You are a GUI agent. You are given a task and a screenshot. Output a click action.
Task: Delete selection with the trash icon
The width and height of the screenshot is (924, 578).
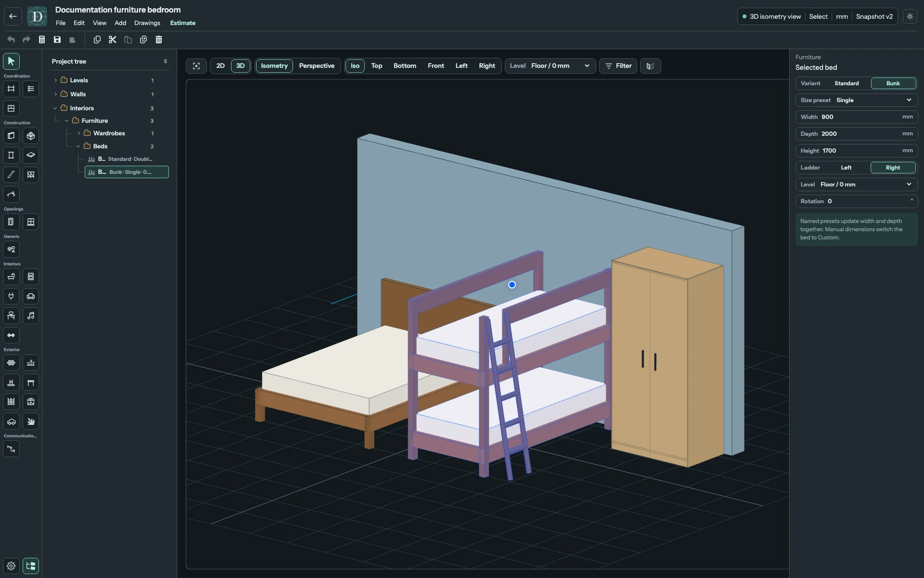[x=159, y=39]
